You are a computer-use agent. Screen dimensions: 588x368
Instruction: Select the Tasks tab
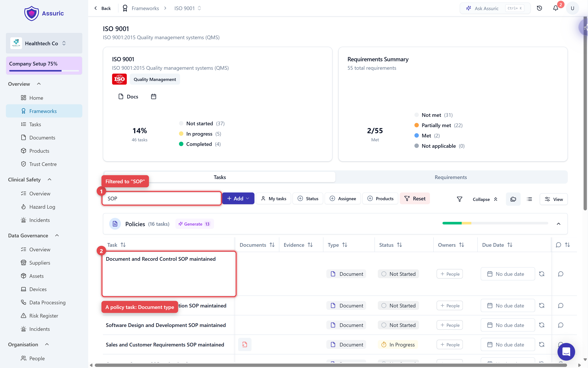[220, 177]
